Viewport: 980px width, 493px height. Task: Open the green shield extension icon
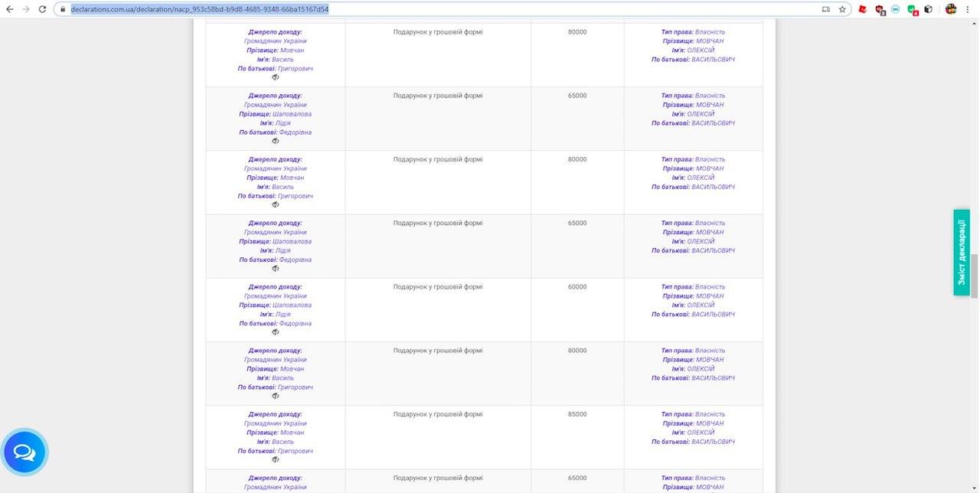point(912,9)
